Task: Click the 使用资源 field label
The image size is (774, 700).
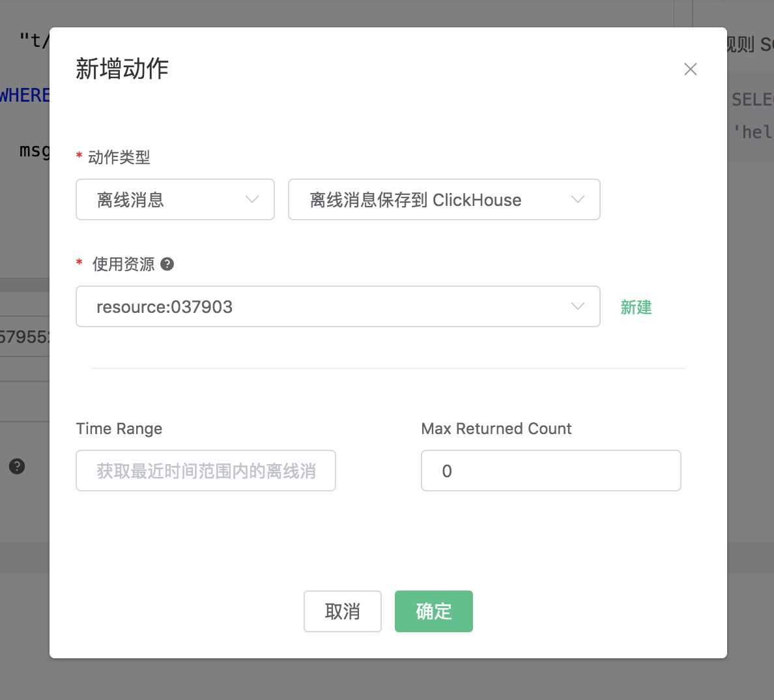Action: [x=124, y=264]
